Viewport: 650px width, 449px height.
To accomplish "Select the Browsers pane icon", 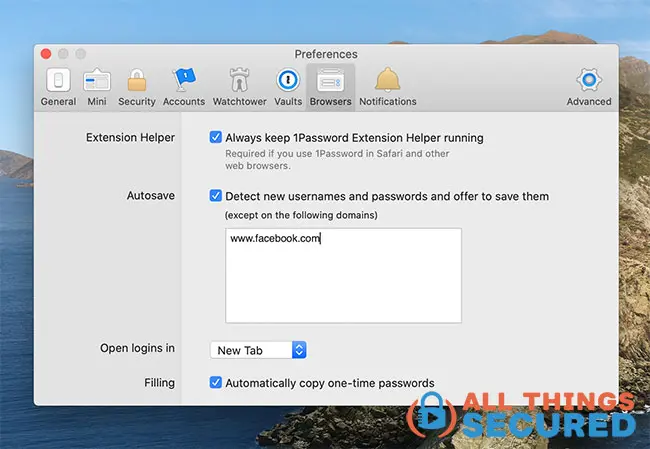I will click(x=330, y=87).
